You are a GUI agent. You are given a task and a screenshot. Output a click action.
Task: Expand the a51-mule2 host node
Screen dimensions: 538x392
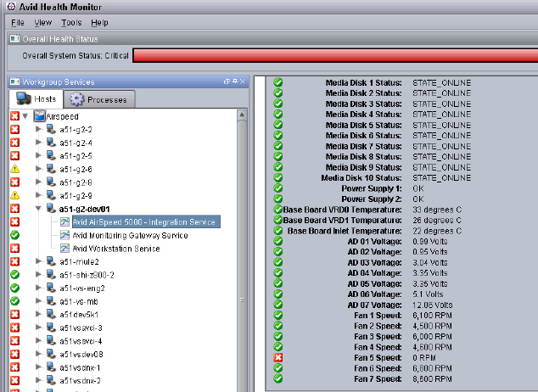(x=38, y=261)
